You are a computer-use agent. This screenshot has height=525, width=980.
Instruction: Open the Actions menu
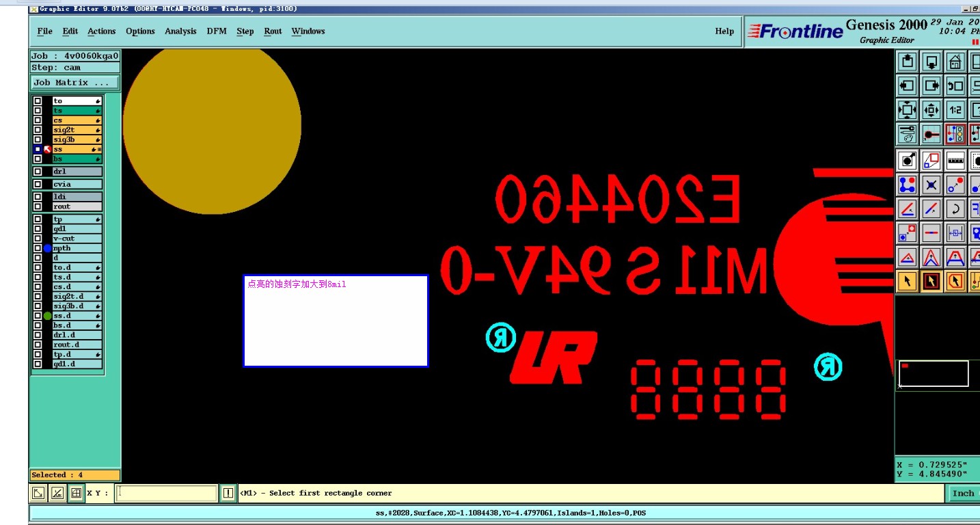point(102,31)
